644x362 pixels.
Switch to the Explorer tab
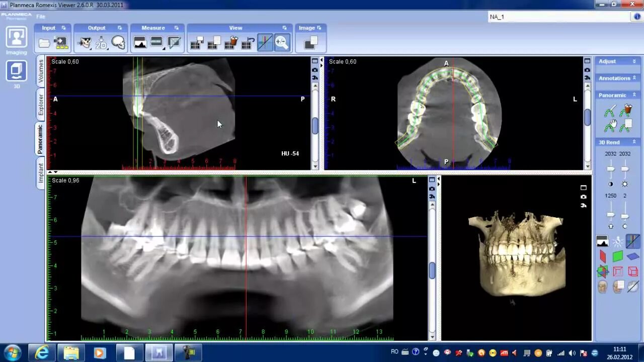[x=41, y=104]
